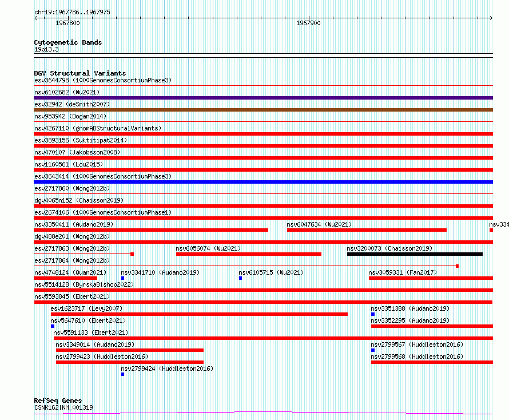Click CSNK1G2|NM_001319 gene label
This screenshot has width=509, height=420.
[63, 407]
